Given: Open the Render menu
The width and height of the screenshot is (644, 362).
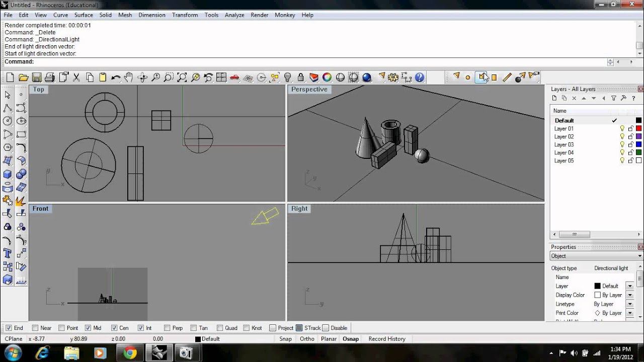Looking at the screenshot, I should point(260,15).
